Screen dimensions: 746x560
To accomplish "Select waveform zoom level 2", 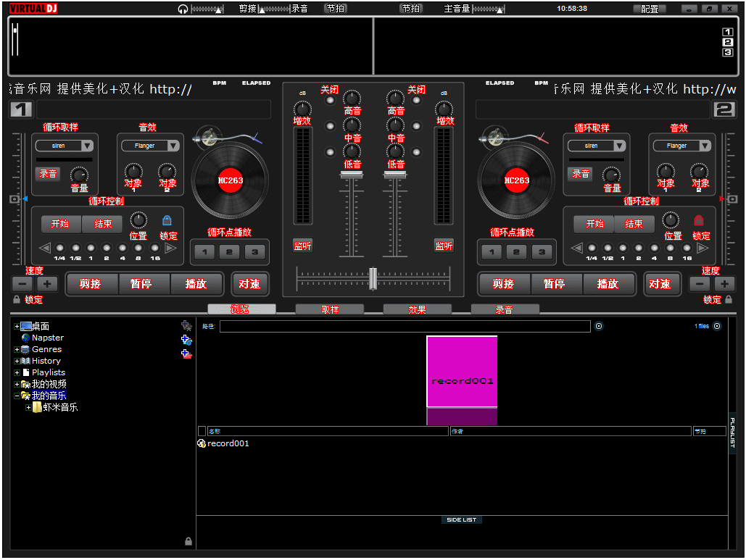I will (x=727, y=42).
